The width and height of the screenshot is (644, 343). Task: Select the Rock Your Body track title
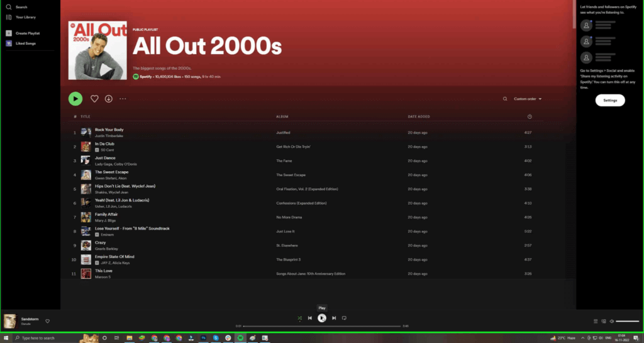click(x=109, y=130)
